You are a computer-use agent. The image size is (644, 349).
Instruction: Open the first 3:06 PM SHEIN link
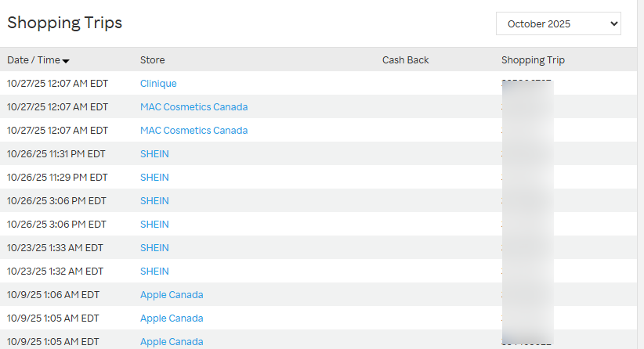click(154, 201)
